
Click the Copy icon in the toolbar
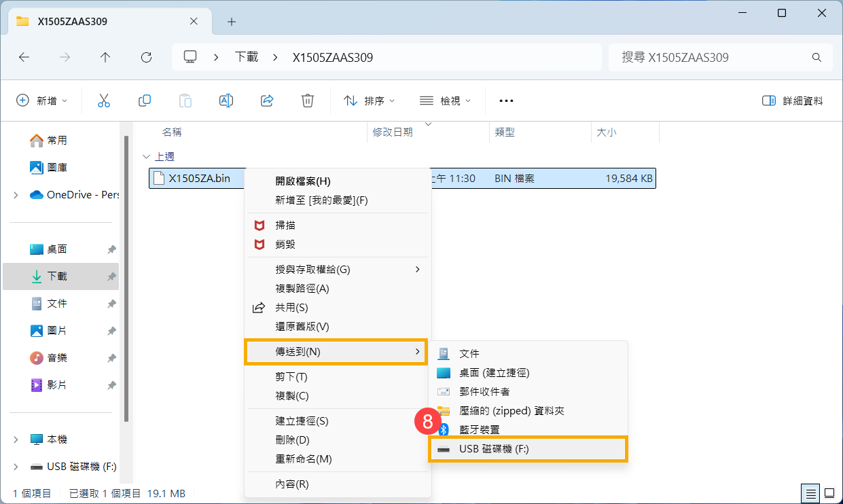pos(144,100)
